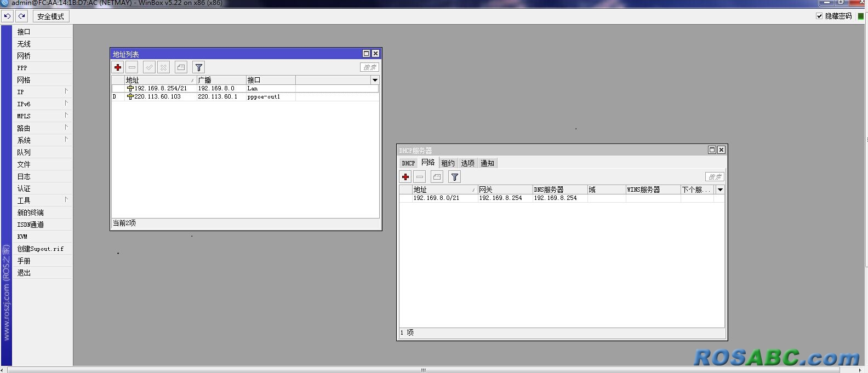Switch to 选项 options tab
This screenshot has height=373, width=868.
(x=467, y=163)
